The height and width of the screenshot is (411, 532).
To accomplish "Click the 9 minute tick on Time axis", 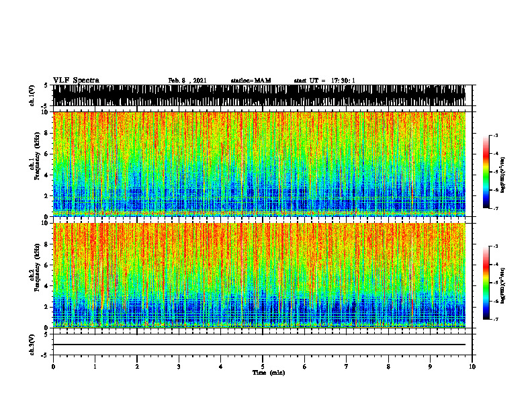I will pyautogui.click(x=430, y=367).
